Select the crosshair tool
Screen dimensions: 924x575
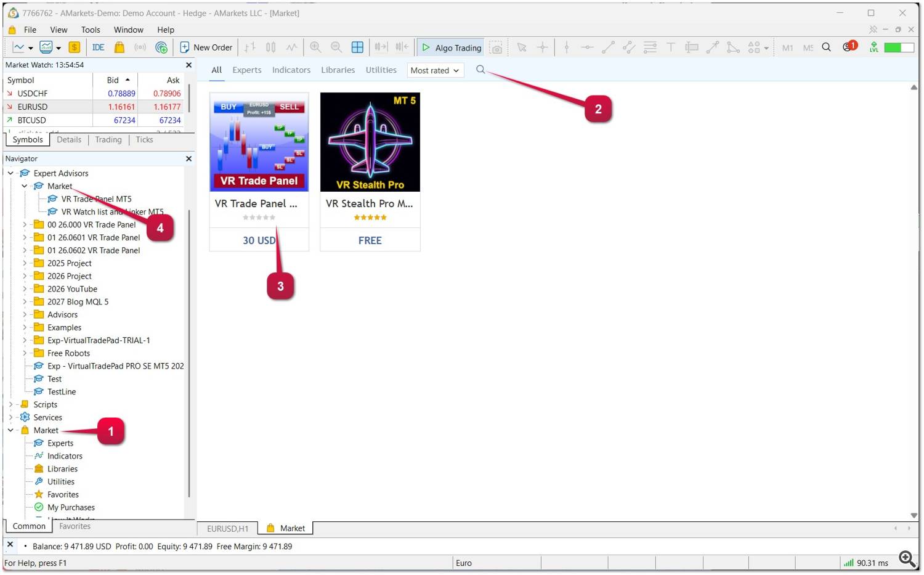point(542,47)
